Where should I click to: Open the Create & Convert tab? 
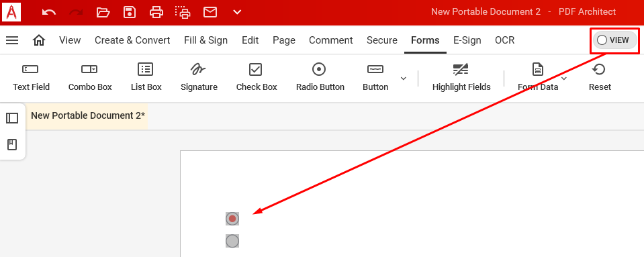(x=132, y=40)
